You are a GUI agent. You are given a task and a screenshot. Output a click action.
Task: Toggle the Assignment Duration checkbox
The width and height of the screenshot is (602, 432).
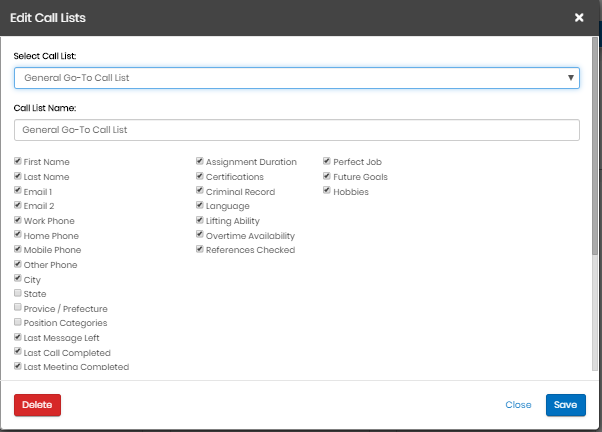[x=200, y=161]
